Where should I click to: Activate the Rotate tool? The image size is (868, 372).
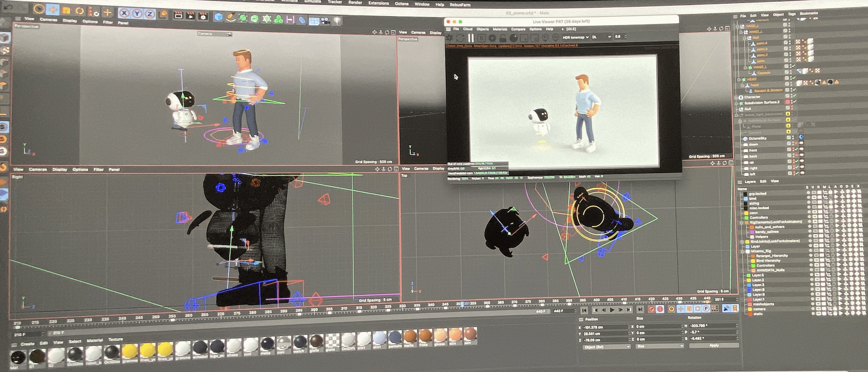(80, 11)
